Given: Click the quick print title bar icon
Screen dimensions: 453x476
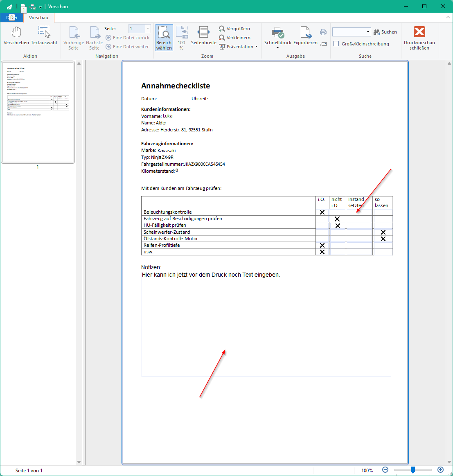Looking at the screenshot, I should click(33, 7).
